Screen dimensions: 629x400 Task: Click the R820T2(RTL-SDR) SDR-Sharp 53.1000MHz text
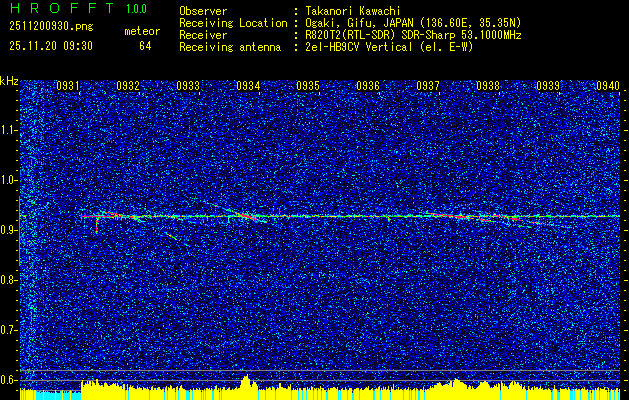[413, 35]
